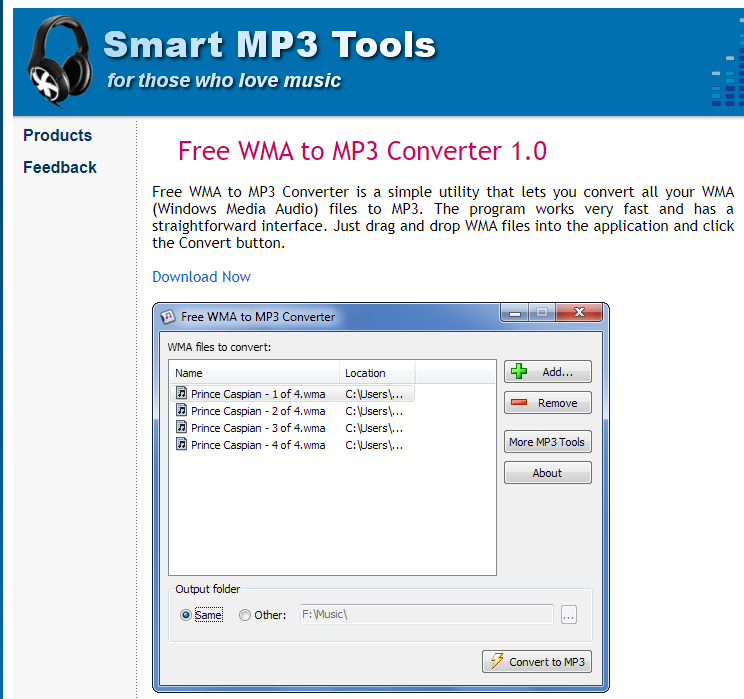Click the headphones logo in the header
The height and width of the screenshot is (699, 744).
60,61
